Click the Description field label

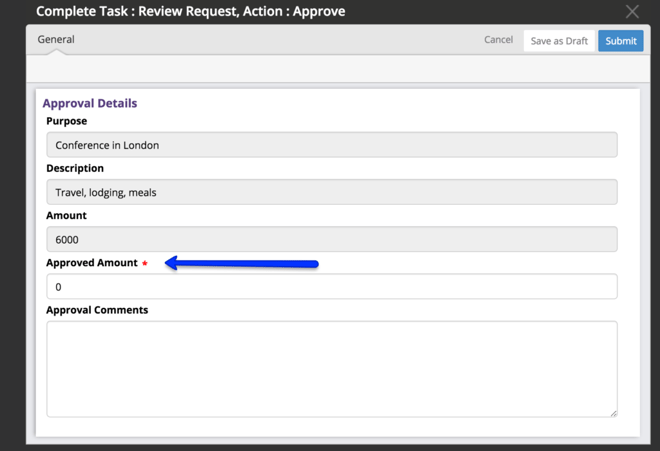pyautogui.click(x=75, y=168)
